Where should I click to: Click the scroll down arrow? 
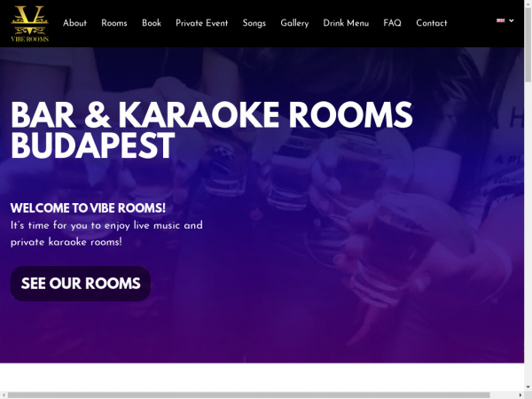528,387
